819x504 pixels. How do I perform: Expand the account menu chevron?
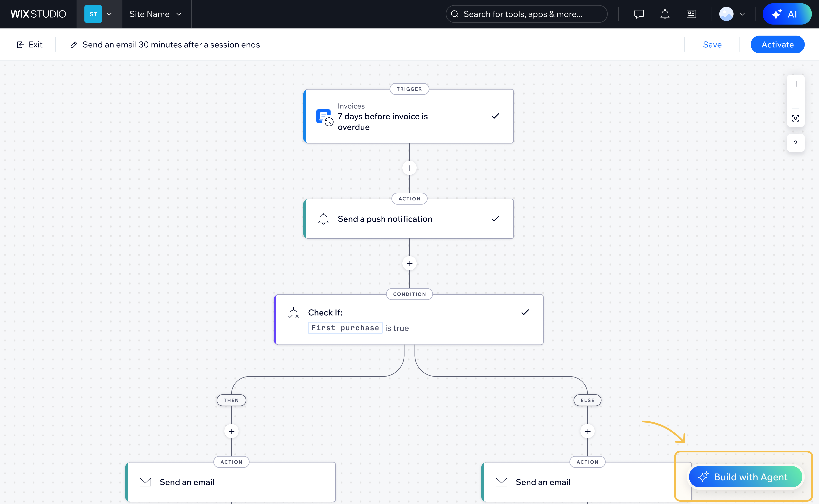742,14
